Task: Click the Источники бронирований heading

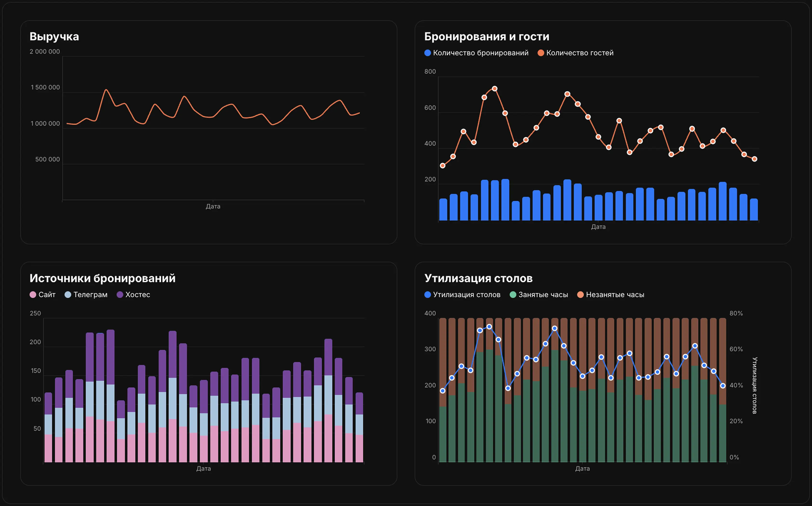Action: click(x=102, y=278)
